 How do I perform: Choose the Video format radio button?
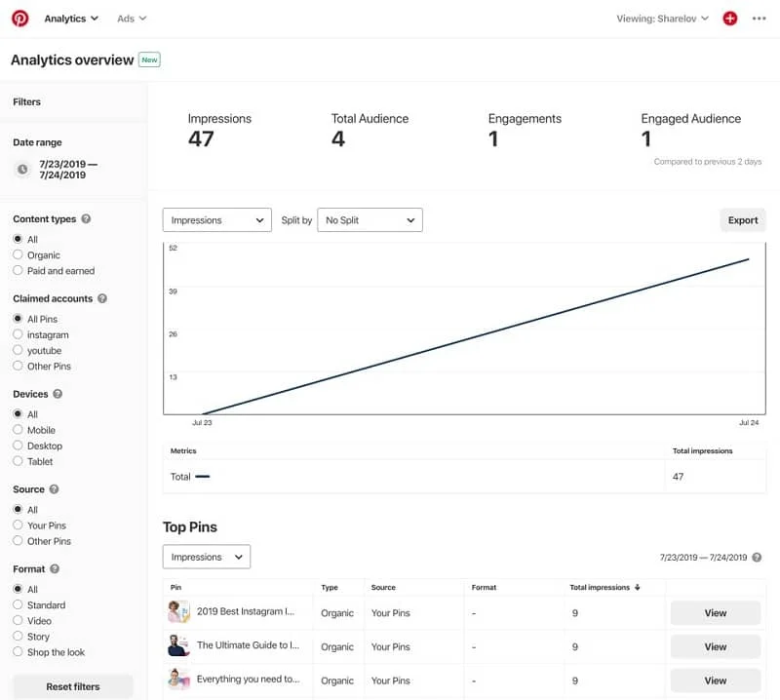[x=18, y=621]
